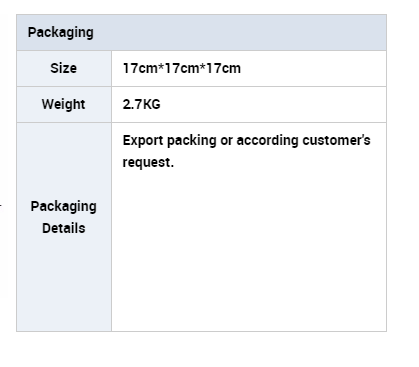Select the Size label cell

64,68
